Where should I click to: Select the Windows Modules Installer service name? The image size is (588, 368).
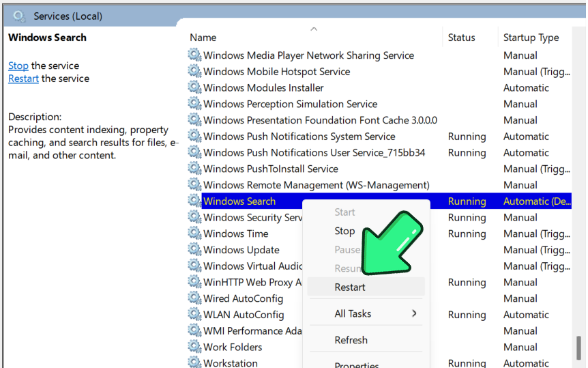tap(263, 87)
